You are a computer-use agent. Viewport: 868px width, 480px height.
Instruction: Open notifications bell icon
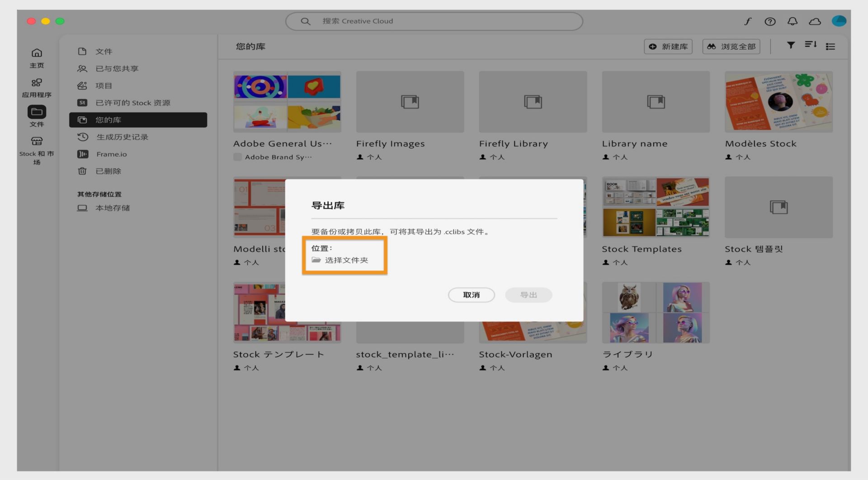[x=793, y=21]
